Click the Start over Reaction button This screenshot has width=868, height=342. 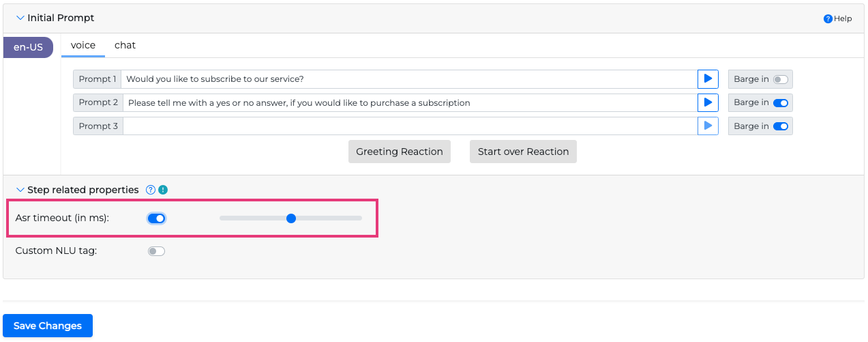coord(523,152)
